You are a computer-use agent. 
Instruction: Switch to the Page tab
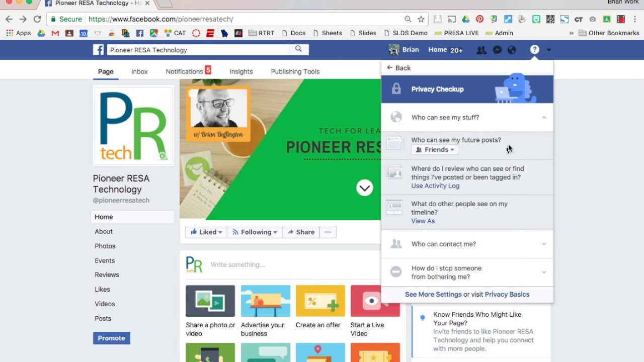pyautogui.click(x=106, y=71)
